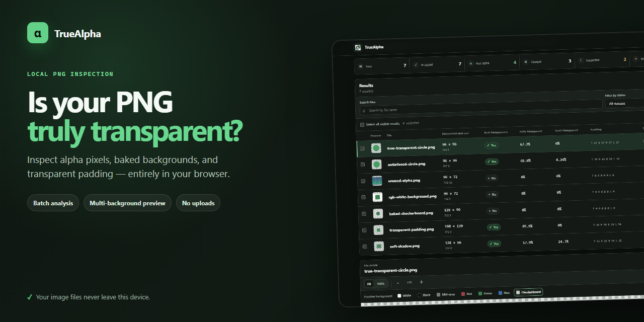Click the Padding column header
This screenshot has height=322, width=644.
[x=596, y=129]
